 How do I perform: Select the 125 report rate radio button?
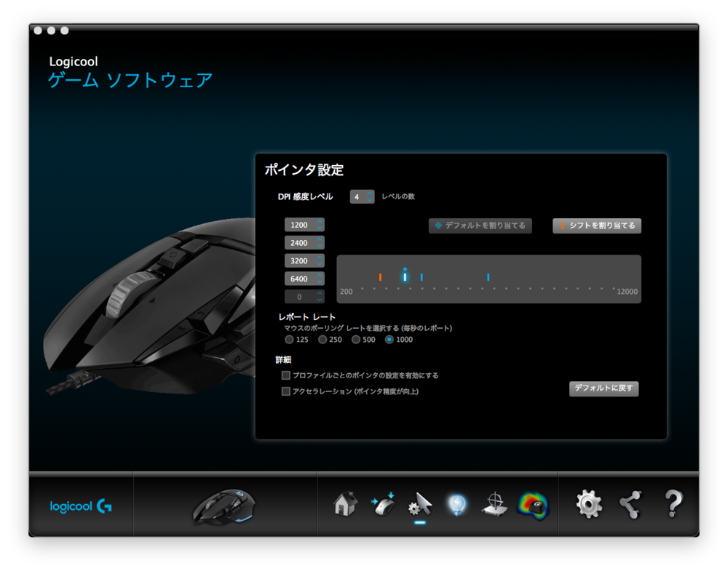(289, 340)
